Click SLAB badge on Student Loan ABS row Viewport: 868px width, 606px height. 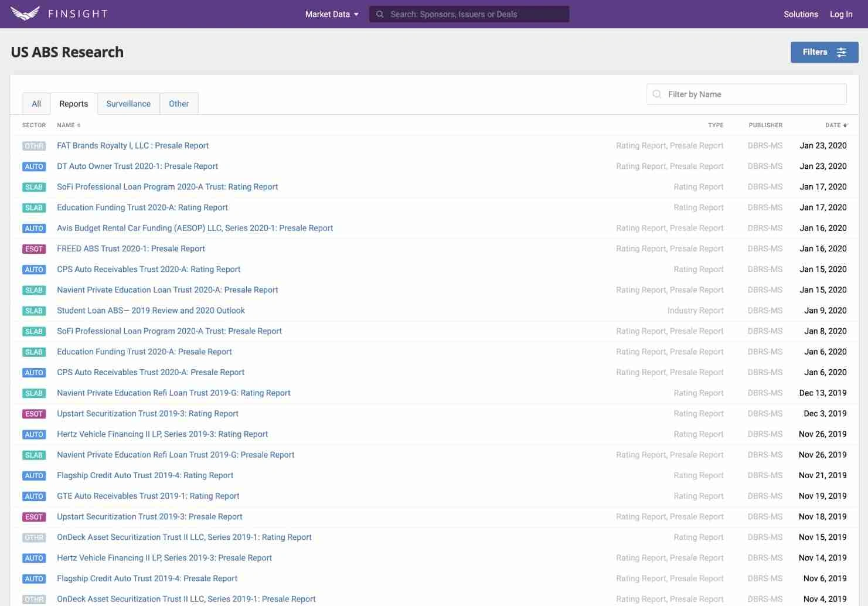(x=34, y=311)
